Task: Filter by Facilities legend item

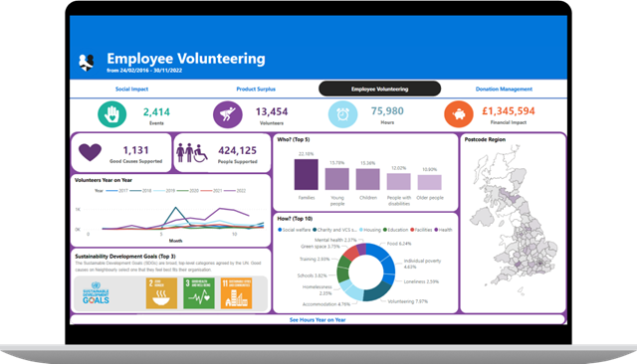Action: point(421,230)
